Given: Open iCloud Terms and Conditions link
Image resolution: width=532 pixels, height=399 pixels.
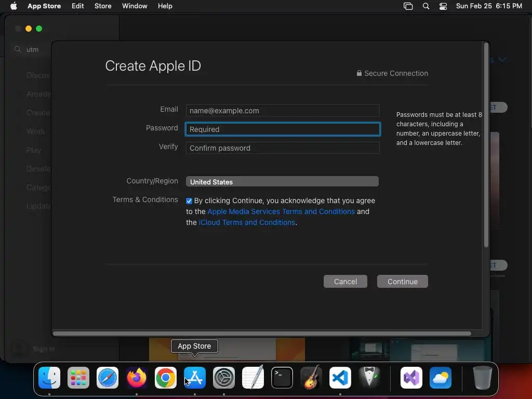Looking at the screenshot, I should point(247,222).
